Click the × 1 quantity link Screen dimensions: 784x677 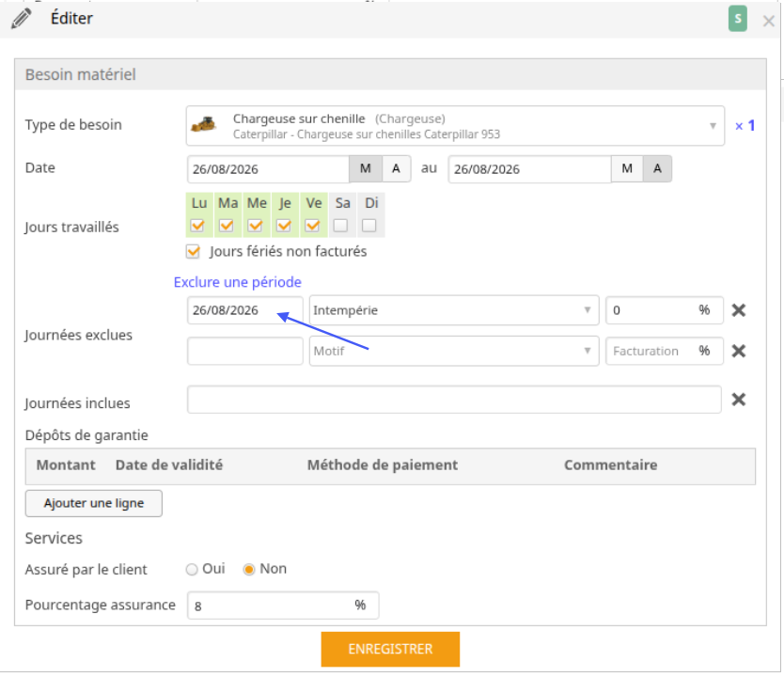tap(745, 125)
